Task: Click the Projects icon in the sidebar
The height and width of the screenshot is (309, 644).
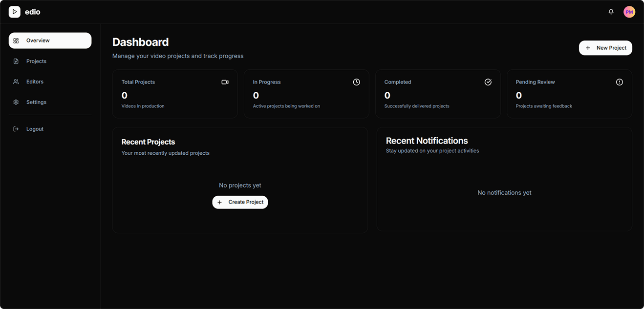Action: [15, 61]
